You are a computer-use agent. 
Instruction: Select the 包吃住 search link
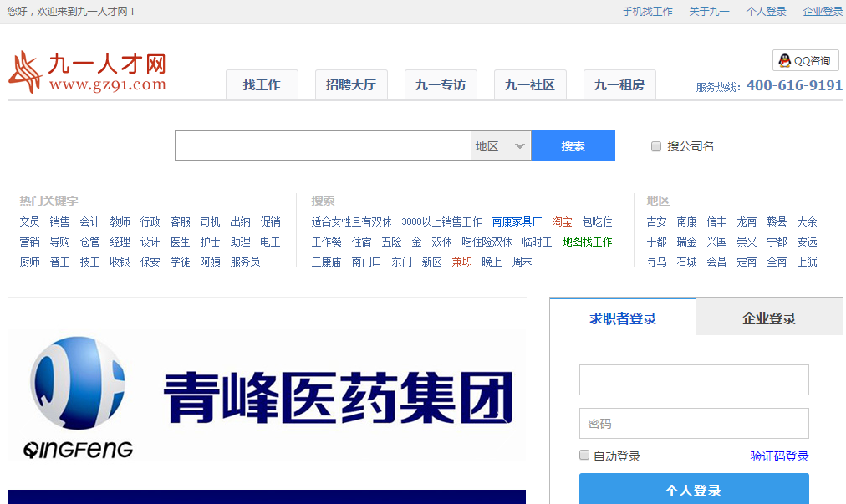[x=597, y=221]
